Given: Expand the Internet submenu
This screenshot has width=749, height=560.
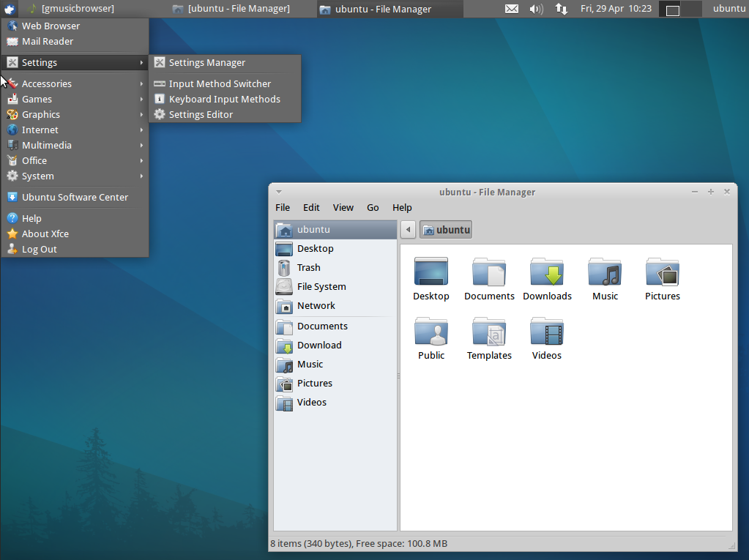Looking at the screenshot, I should [x=75, y=130].
